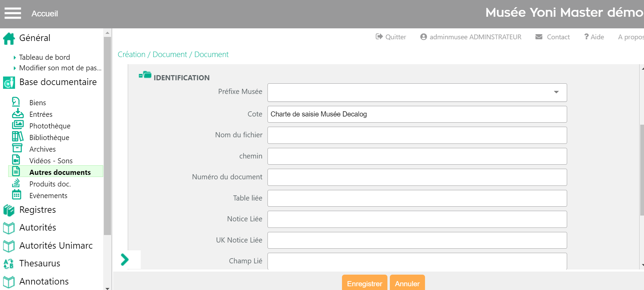Open Registres section
Image resolution: width=644 pixels, height=290 pixels.
click(38, 210)
